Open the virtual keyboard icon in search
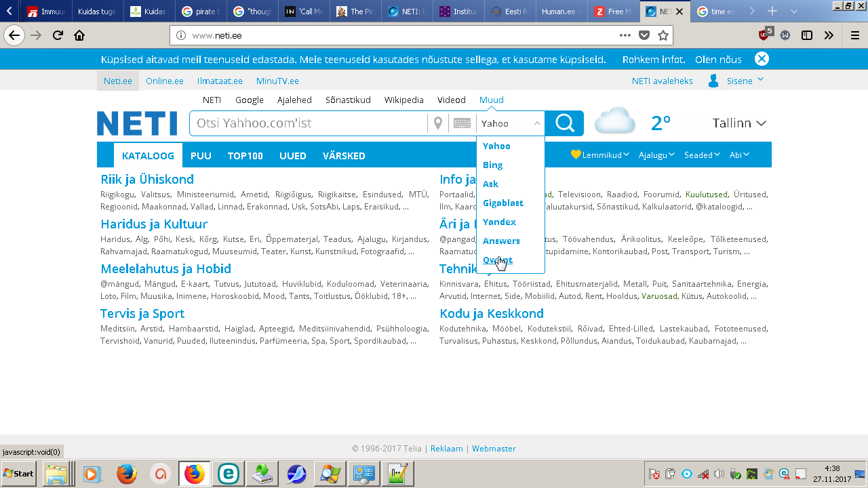Image resolution: width=868 pixels, height=488 pixels. tap(462, 123)
